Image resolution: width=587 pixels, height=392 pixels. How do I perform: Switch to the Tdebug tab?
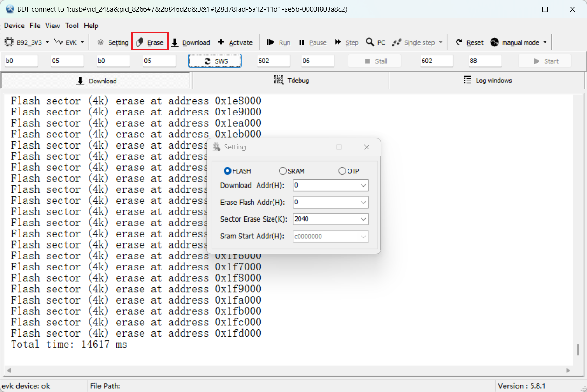coord(291,81)
